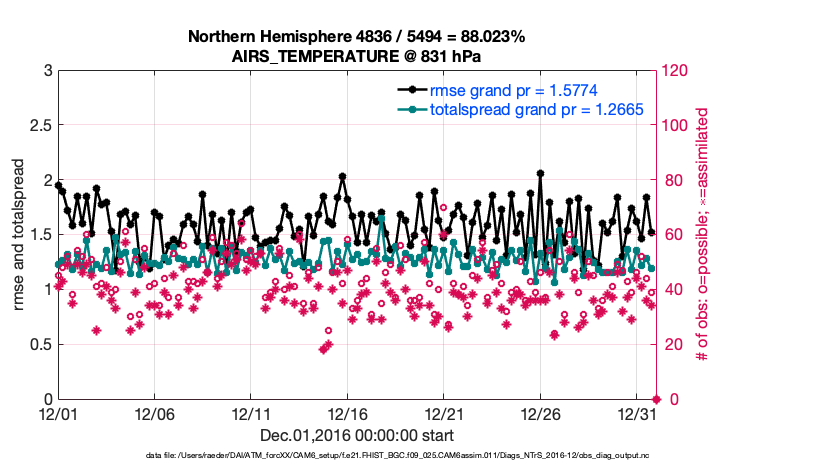Click the data file path text at bottom
The image size is (830, 470).
tap(414, 456)
